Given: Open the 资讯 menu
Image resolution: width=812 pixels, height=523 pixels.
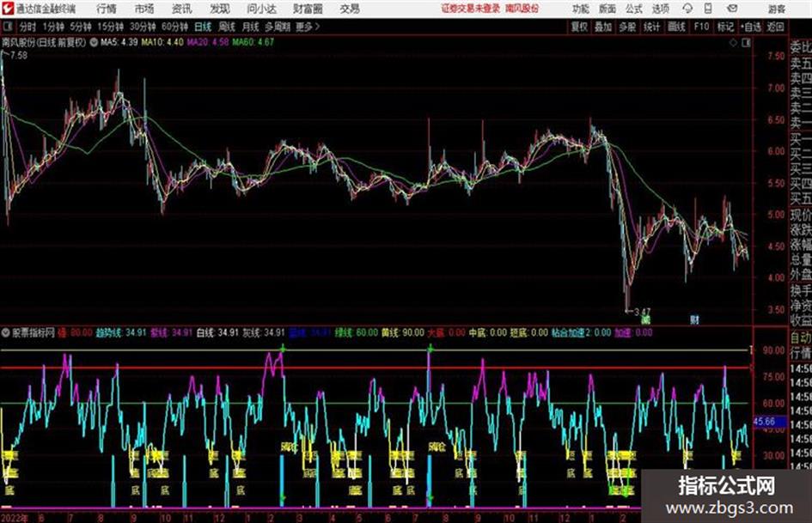Looking at the screenshot, I should (181, 9).
